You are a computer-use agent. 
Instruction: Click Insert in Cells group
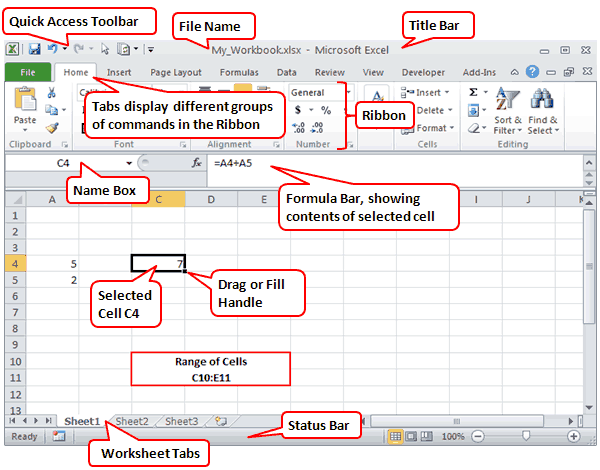[425, 92]
